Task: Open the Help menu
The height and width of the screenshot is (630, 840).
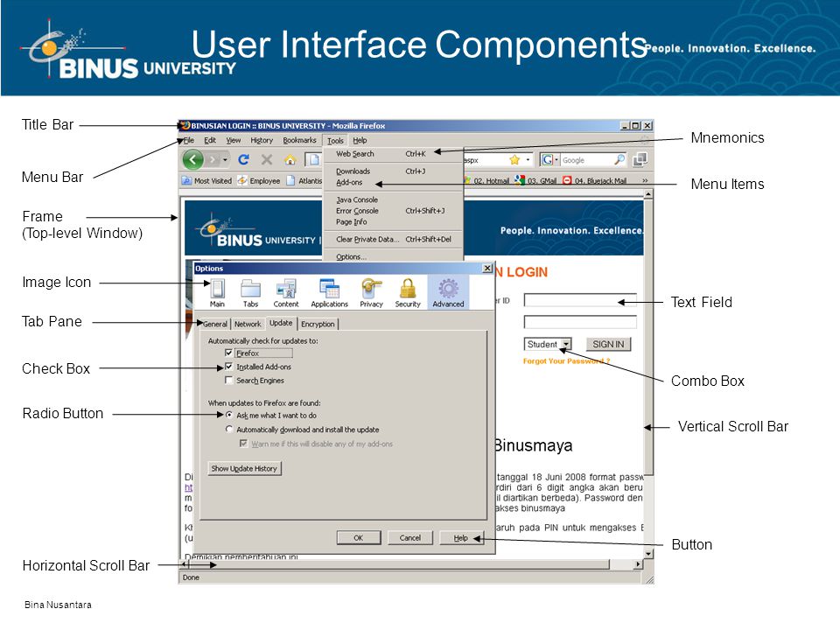Action: [x=360, y=140]
